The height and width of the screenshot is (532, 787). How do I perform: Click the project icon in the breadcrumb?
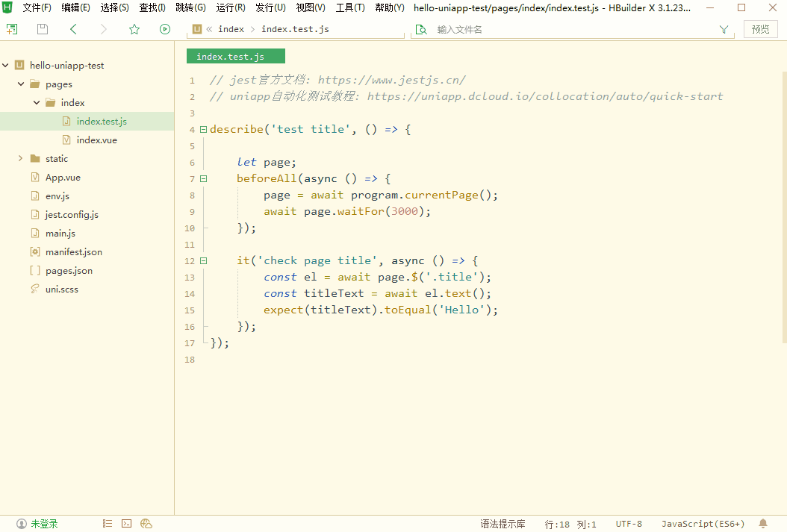point(197,29)
